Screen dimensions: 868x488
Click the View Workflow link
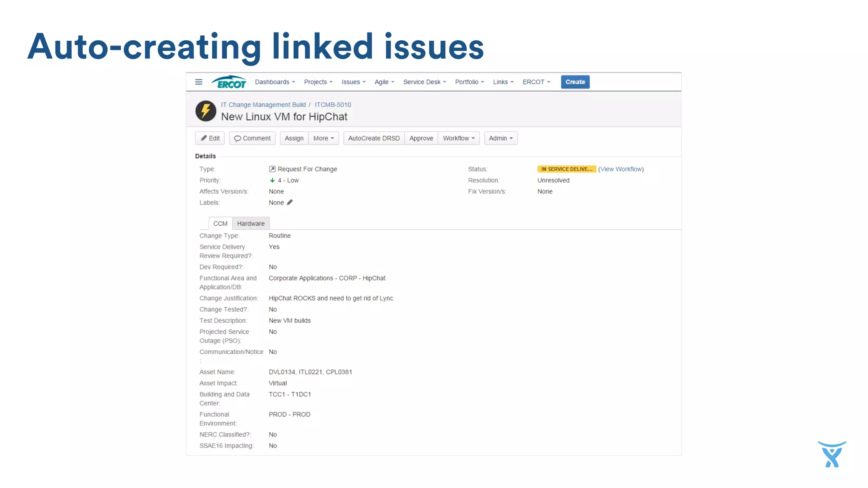[x=621, y=169]
